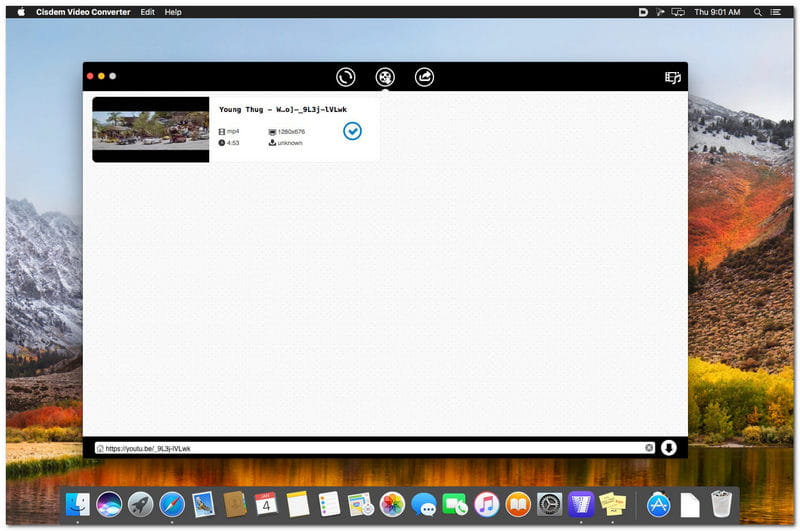Click the display mirroring menu bar icon
The width and height of the screenshot is (800, 531).
[x=678, y=12]
